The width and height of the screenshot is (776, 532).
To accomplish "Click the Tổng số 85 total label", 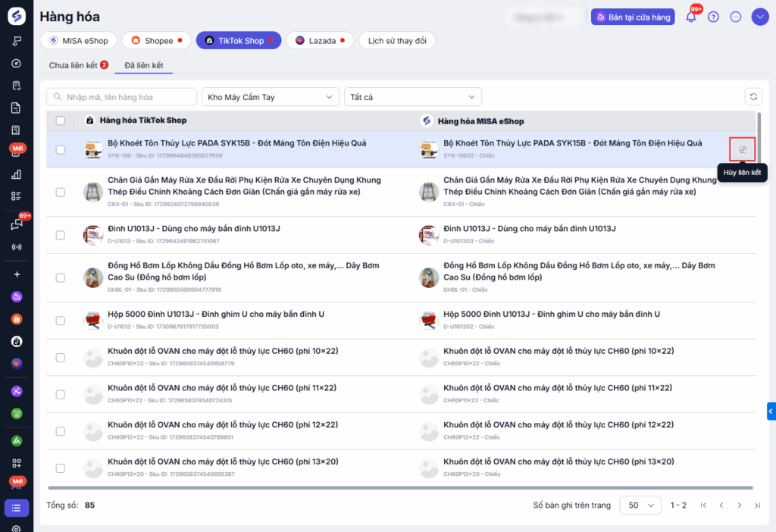I will 70,505.
